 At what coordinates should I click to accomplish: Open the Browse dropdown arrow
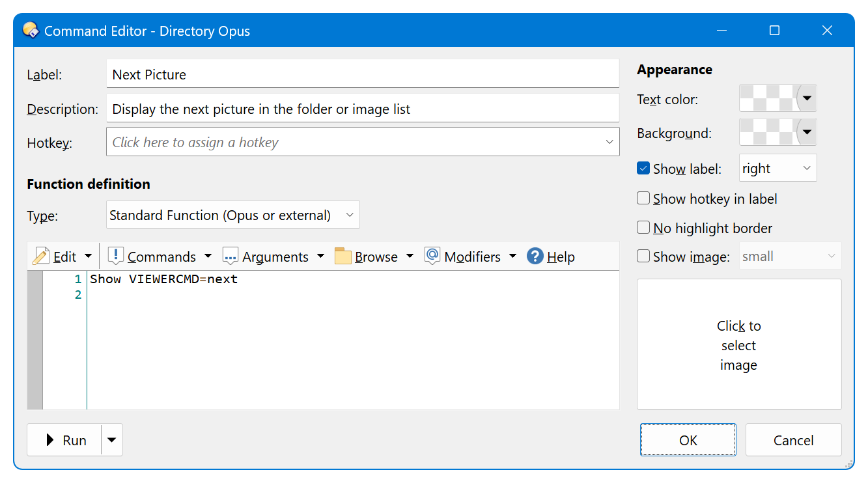point(410,256)
